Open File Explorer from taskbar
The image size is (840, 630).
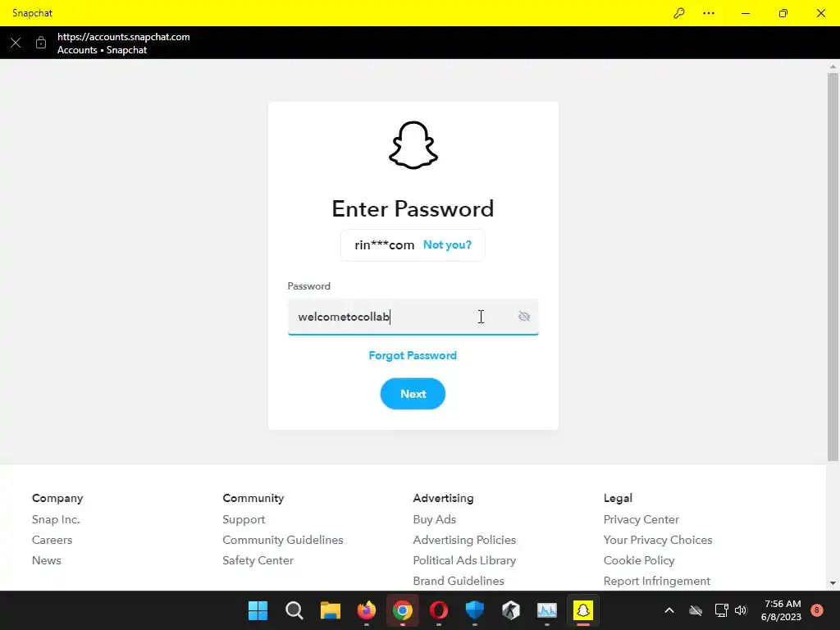(x=331, y=610)
